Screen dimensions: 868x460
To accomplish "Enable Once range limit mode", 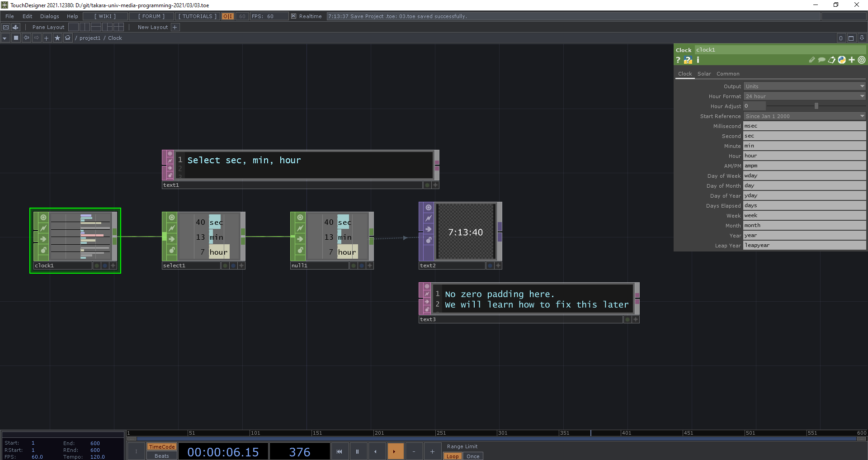I will click(x=473, y=456).
